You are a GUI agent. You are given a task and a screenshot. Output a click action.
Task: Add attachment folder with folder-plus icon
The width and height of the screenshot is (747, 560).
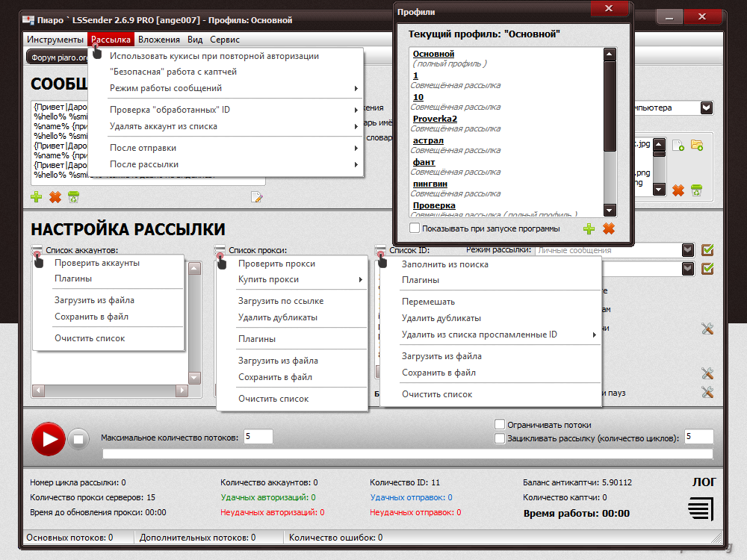point(697,145)
